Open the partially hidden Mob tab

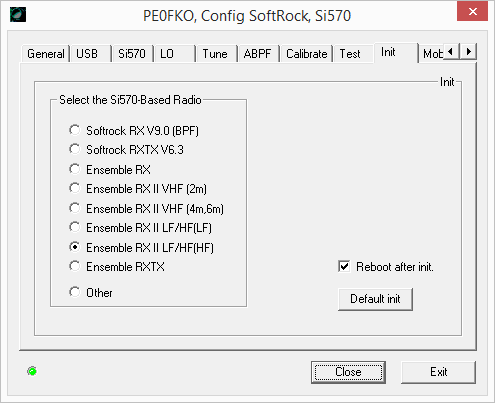432,54
